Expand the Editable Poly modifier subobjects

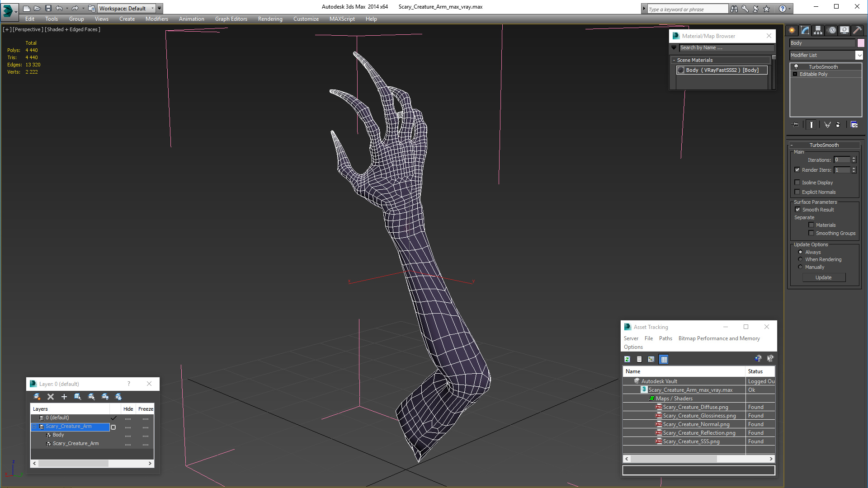pyautogui.click(x=795, y=74)
